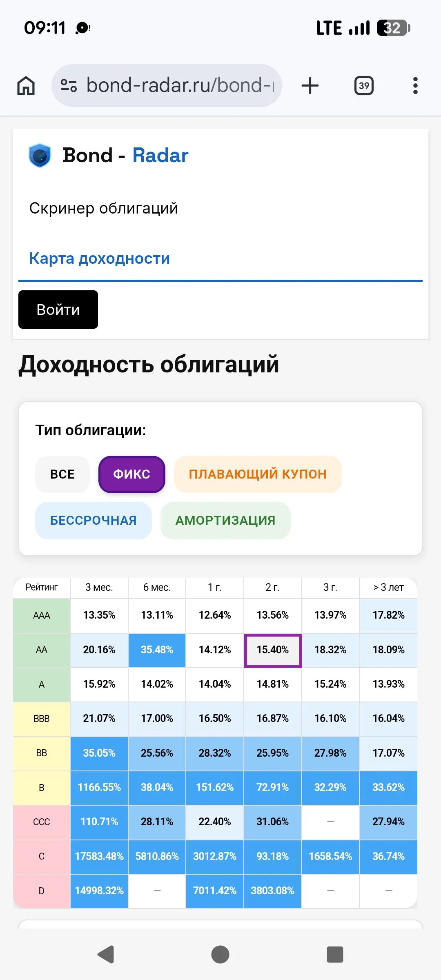Tap the browser home icon
Screen dimensions: 441x980
tap(26, 86)
